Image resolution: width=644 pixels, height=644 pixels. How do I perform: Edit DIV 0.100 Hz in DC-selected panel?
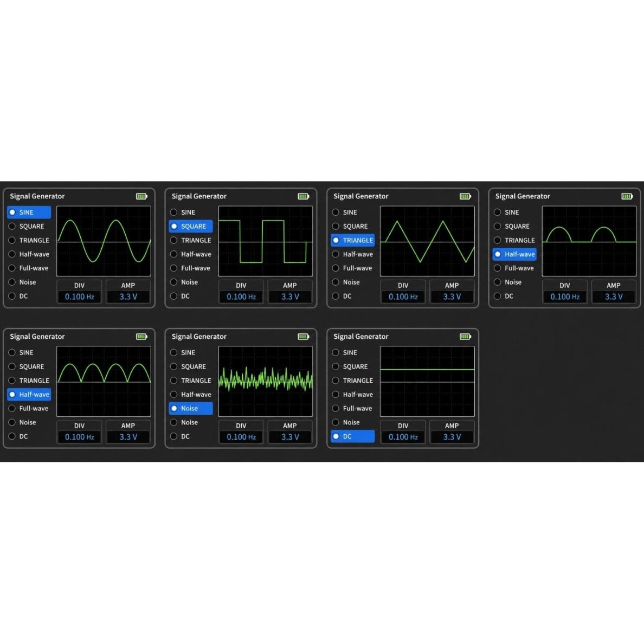(x=403, y=437)
